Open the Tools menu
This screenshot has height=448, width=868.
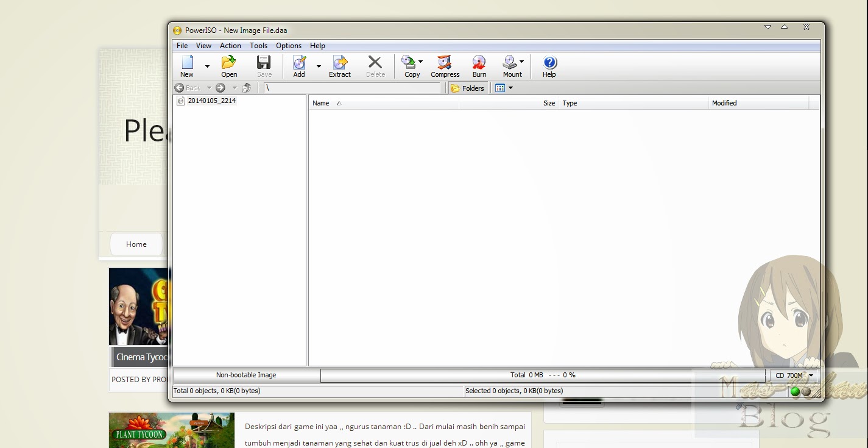[258, 46]
